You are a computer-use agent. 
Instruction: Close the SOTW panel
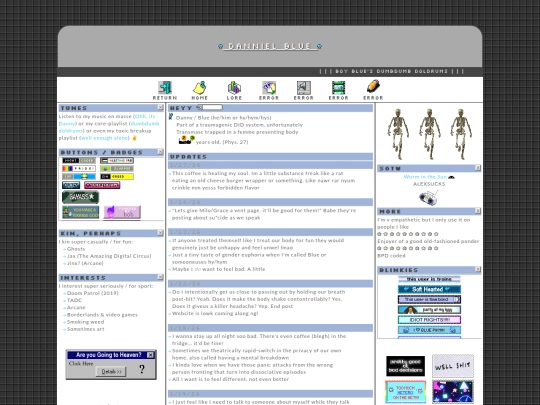click(478, 168)
